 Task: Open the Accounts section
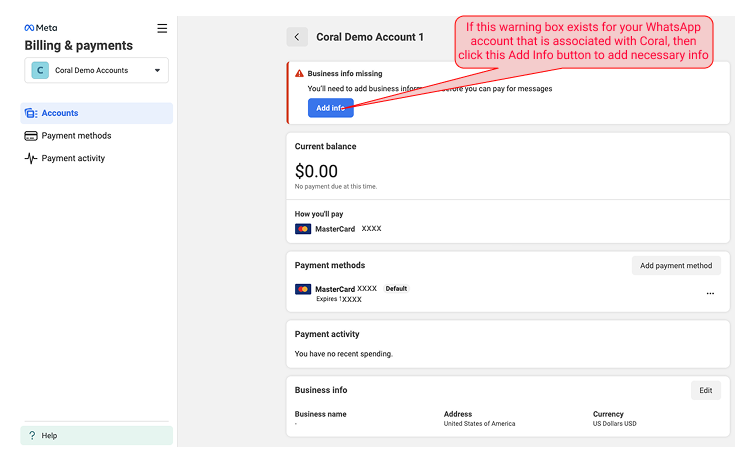pos(96,113)
